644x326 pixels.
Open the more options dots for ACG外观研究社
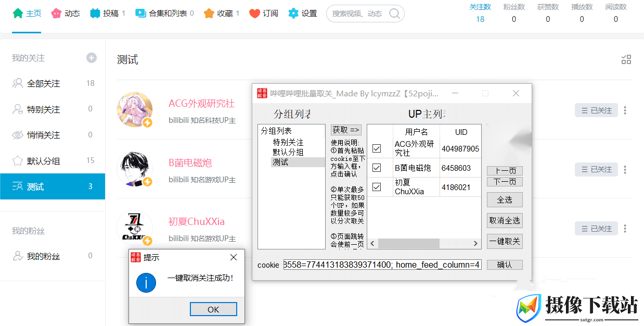[x=625, y=110]
